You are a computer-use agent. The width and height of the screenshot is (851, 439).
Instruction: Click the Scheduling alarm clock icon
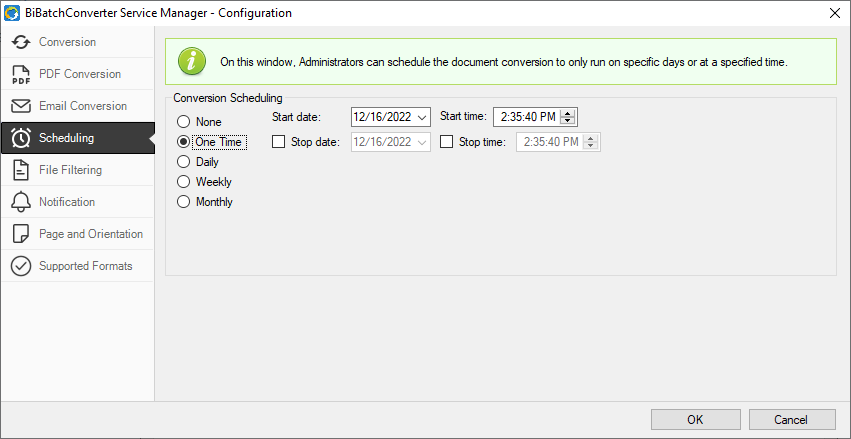tap(21, 138)
